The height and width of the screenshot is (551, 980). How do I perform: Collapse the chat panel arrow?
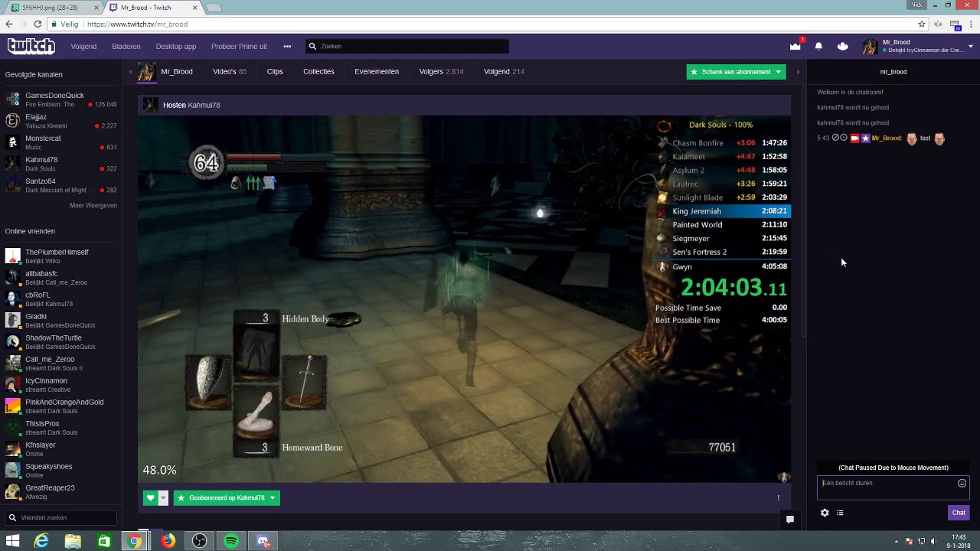tap(798, 72)
